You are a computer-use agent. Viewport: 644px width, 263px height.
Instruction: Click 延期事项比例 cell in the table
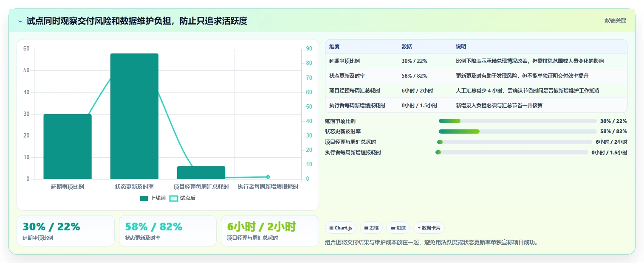click(x=345, y=61)
